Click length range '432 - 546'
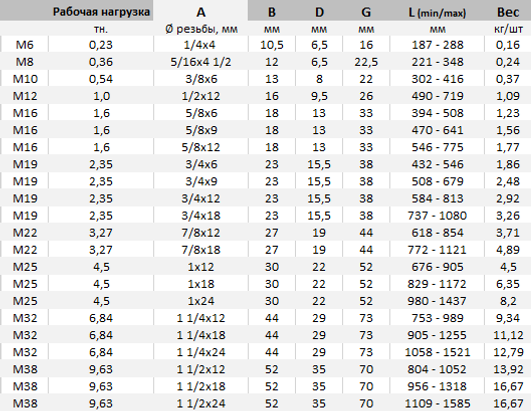 click(x=437, y=164)
